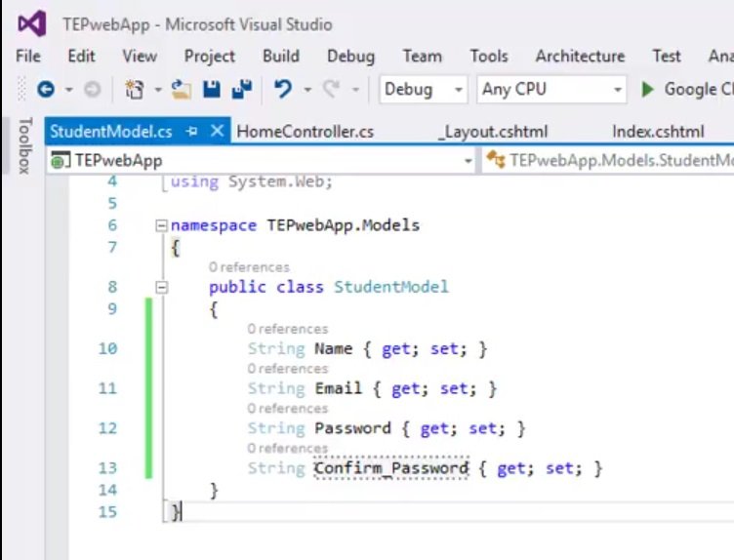This screenshot has height=560, width=734.
Task: Open the Architecture menu
Action: click(x=580, y=57)
